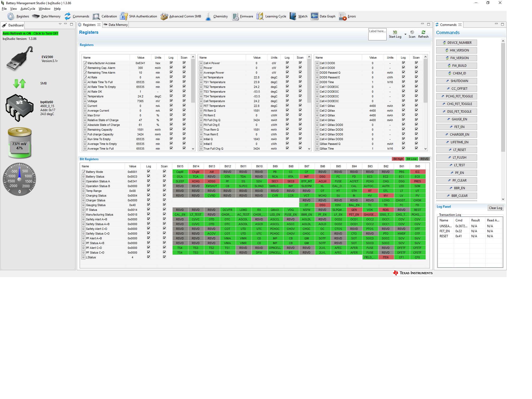Send the SHUTDOWN command
Viewport: 532px width, 399px height.
pyautogui.click(x=457, y=81)
